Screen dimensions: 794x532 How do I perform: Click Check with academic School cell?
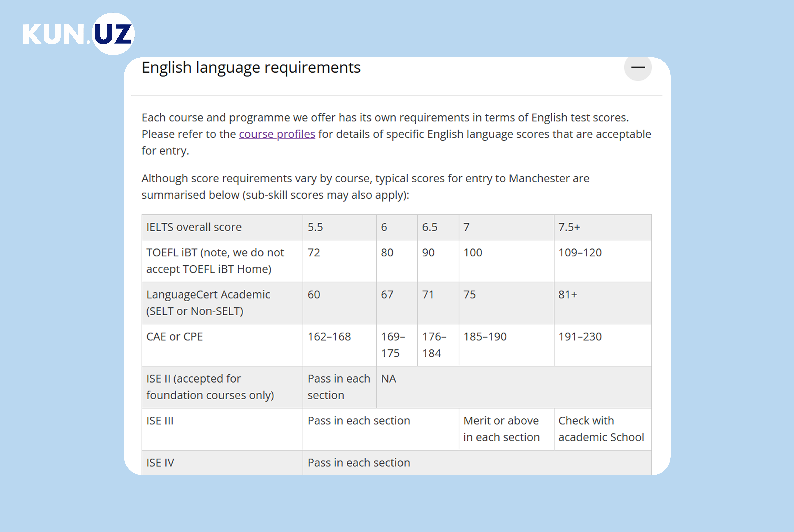tap(601, 429)
